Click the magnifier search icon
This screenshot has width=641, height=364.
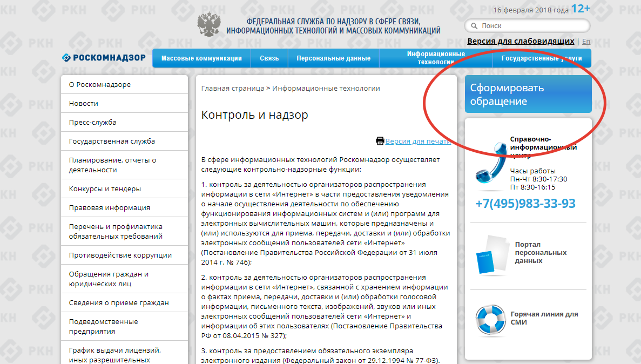[474, 26]
